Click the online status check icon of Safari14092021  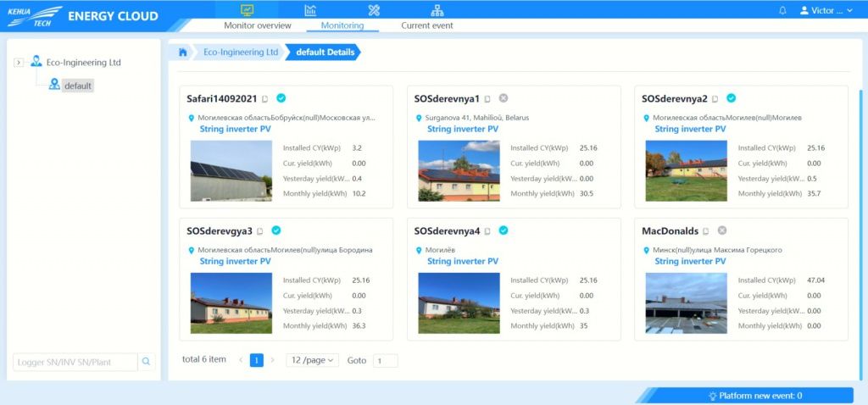point(281,98)
